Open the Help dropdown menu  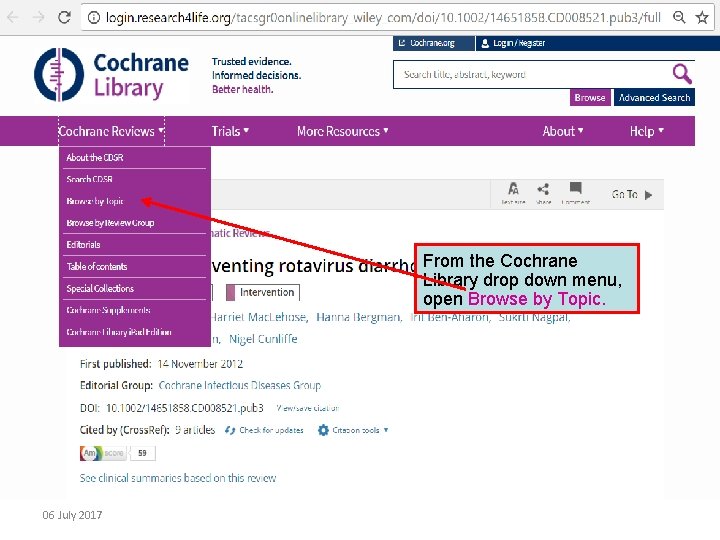point(647,131)
